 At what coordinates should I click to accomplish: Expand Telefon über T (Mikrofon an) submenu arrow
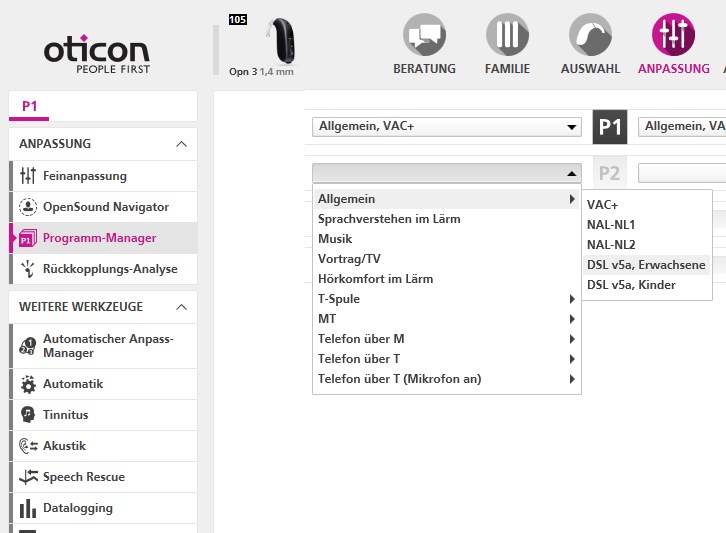click(x=572, y=379)
